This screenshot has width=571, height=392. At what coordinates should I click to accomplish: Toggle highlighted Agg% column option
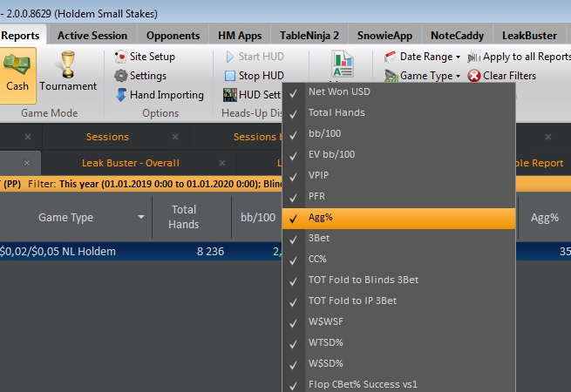coord(398,218)
